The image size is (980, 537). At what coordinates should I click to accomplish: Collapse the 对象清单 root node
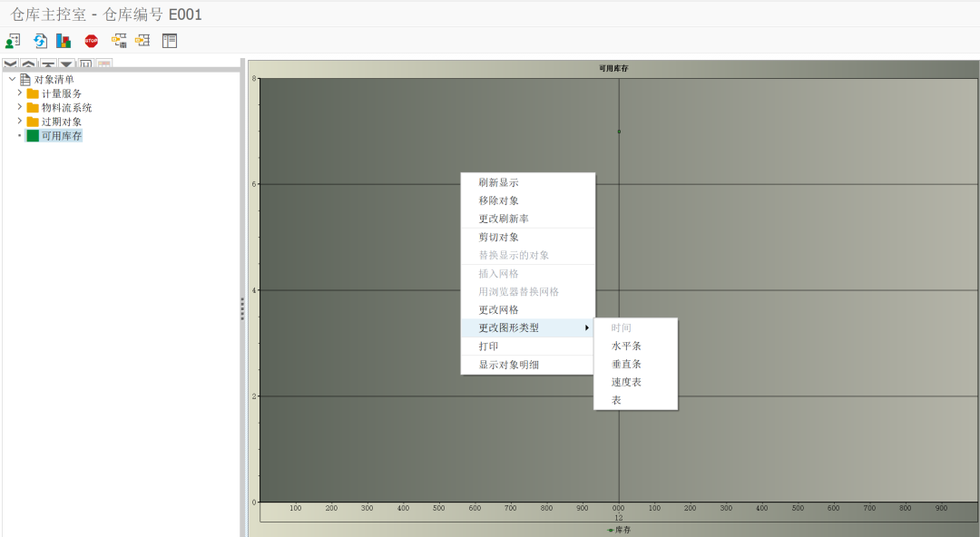(x=12, y=80)
